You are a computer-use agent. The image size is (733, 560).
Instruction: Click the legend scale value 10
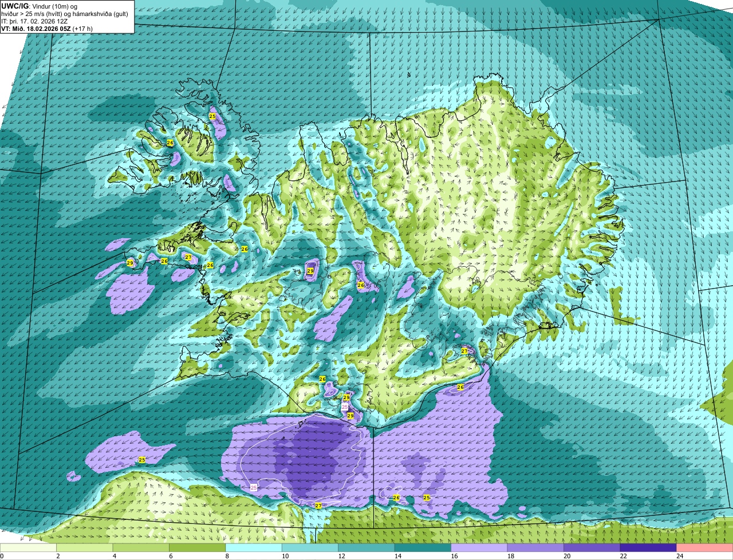click(x=285, y=556)
